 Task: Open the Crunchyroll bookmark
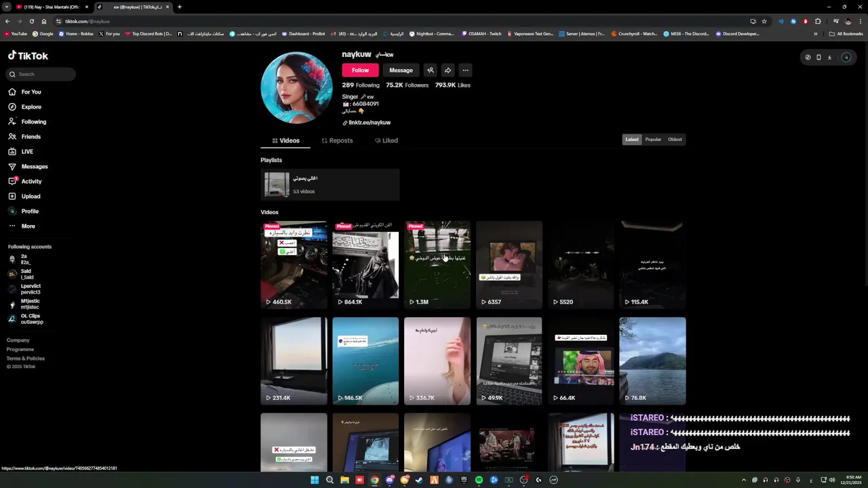coord(634,34)
